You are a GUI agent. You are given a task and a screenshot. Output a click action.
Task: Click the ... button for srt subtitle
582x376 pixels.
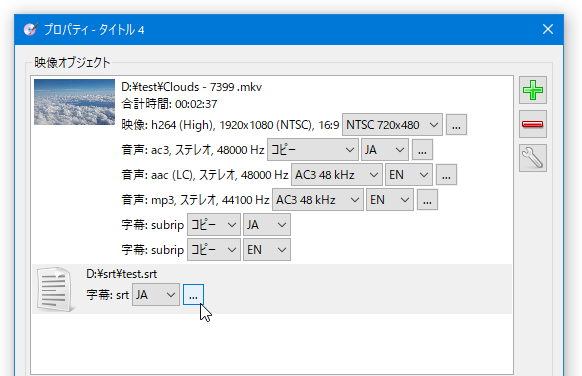pos(193,295)
